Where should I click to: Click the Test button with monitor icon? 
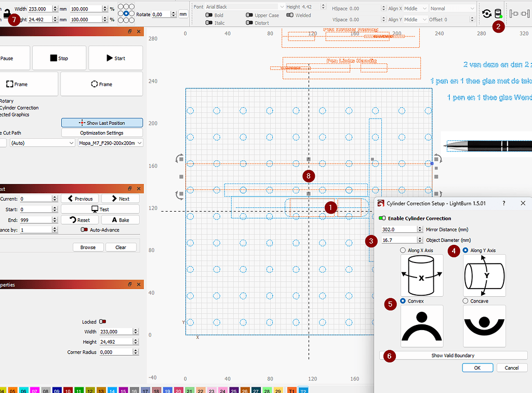coord(100,209)
